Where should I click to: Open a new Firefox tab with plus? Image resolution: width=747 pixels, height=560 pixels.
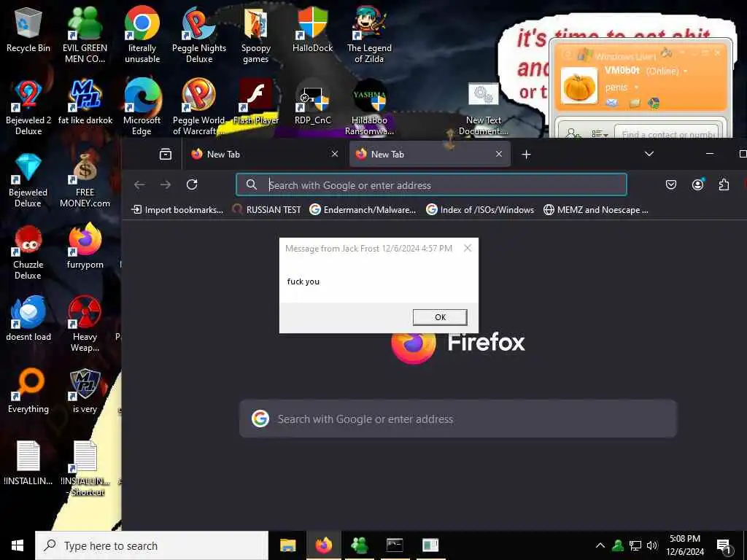pyautogui.click(x=526, y=154)
